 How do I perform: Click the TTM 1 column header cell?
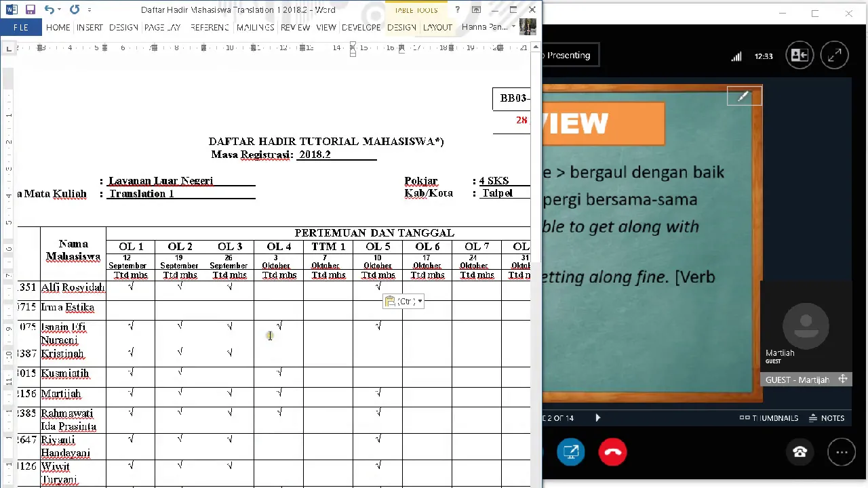(x=328, y=247)
